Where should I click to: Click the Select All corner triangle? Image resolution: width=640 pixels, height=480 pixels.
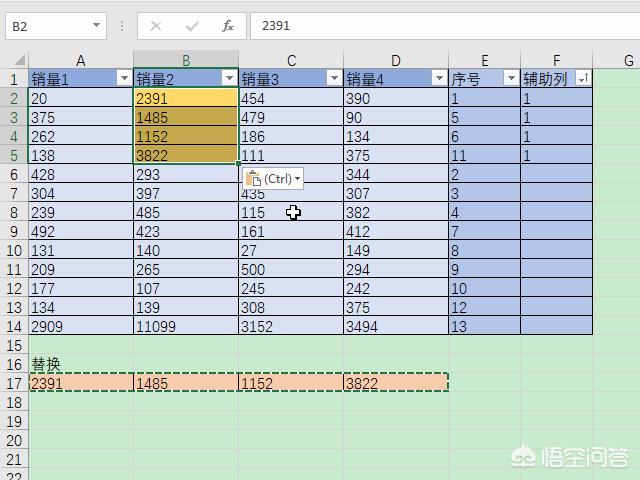pos(19,60)
